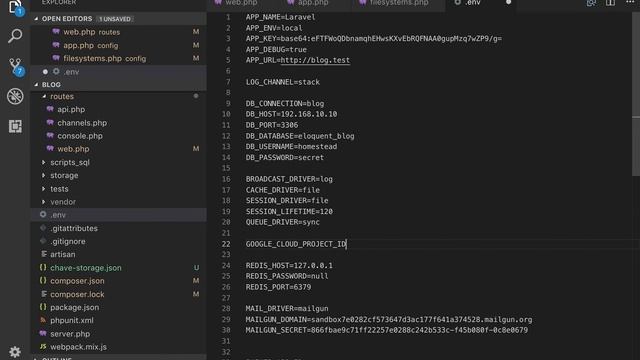This screenshot has height=360, width=640.
Task: Expand the scripts_sql folder
Action: click(x=44, y=162)
